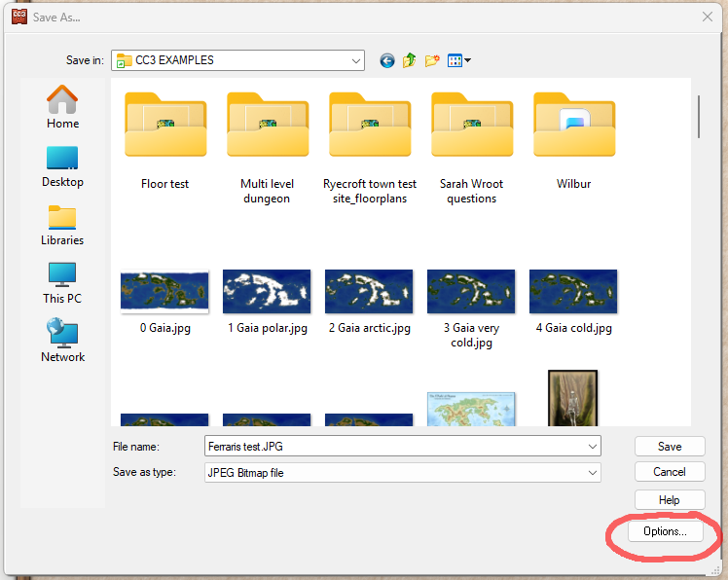Image resolution: width=728 pixels, height=580 pixels.
Task: Create a new folder
Action: tap(432, 60)
